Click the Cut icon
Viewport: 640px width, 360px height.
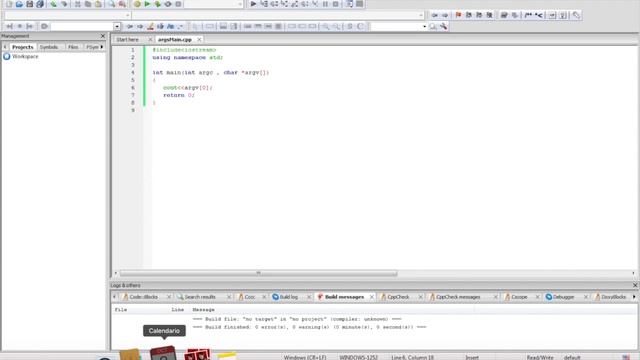click(78, 4)
